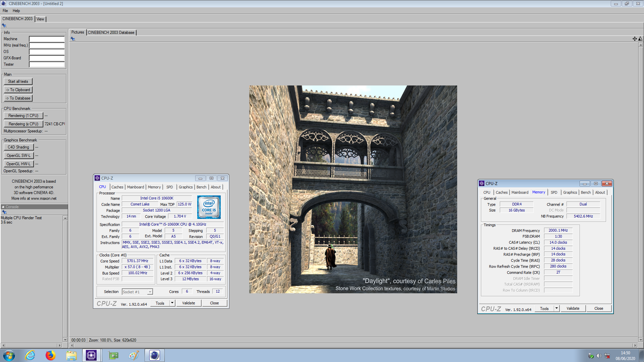Run the C4D Shading test

point(19,147)
